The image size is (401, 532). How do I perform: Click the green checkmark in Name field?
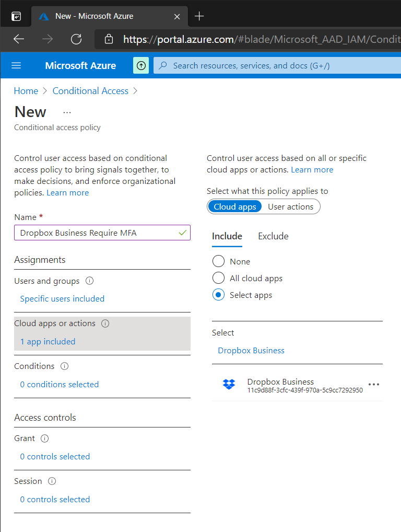(x=183, y=233)
